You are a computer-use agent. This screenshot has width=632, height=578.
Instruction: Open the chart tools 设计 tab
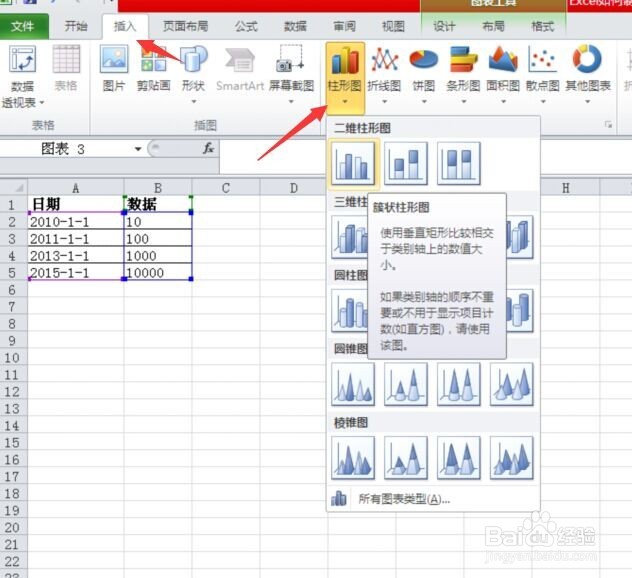(444, 27)
